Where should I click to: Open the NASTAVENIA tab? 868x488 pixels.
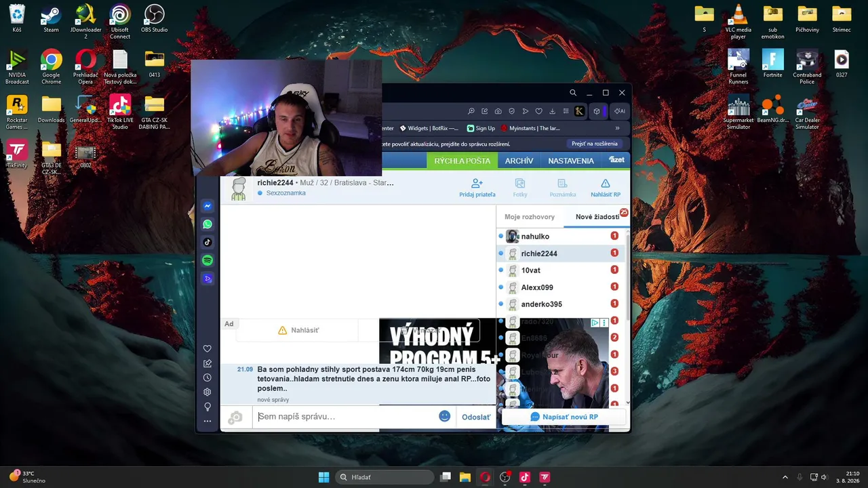(x=571, y=161)
